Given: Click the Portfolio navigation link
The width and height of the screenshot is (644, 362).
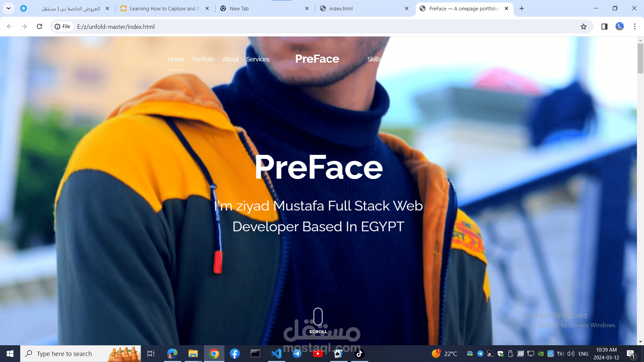Looking at the screenshot, I should [x=203, y=59].
